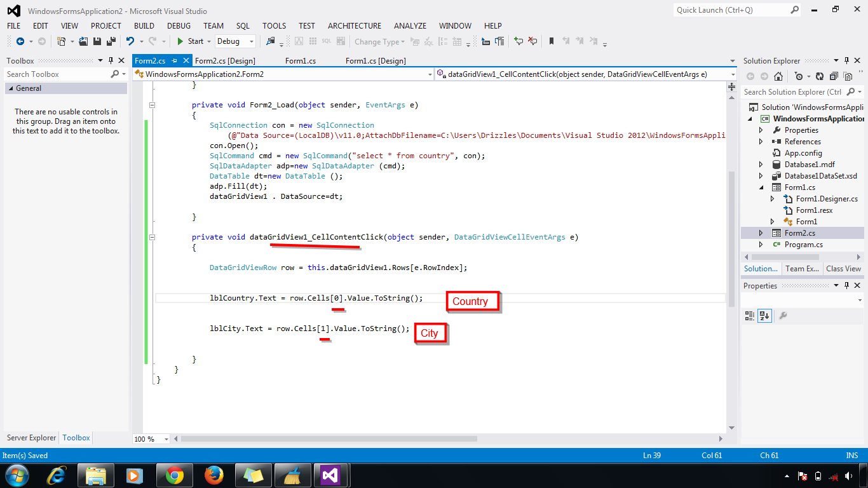Open the WindowsFormsApplication2.Form2 class dropdown
The image size is (868, 488).
coord(430,74)
